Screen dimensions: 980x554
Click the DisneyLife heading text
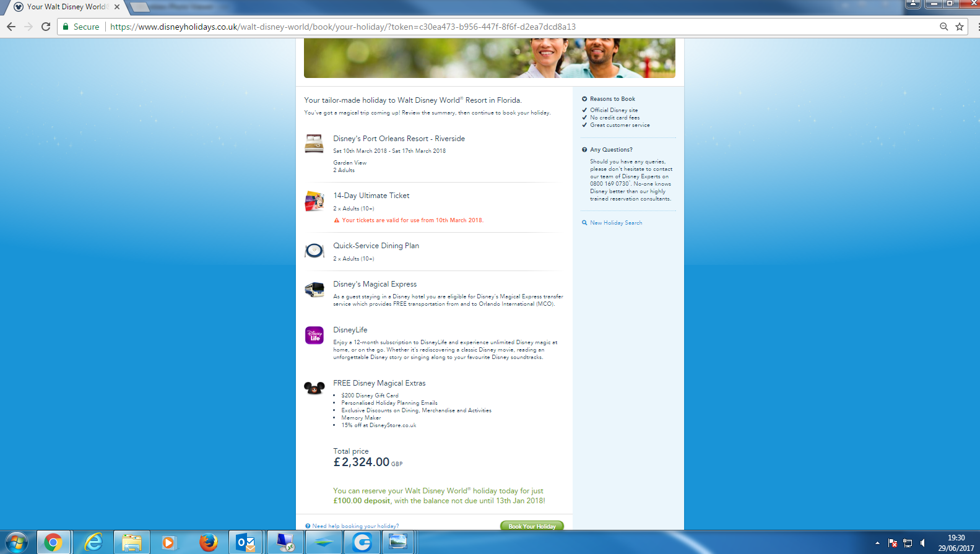click(x=350, y=330)
